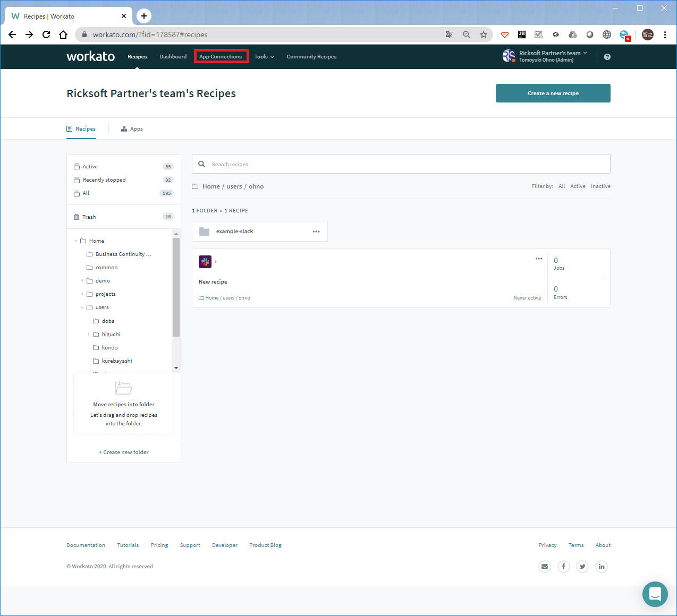Image resolution: width=677 pixels, height=616 pixels.
Task: Show All recipes in sidebar
Action: (x=124, y=193)
